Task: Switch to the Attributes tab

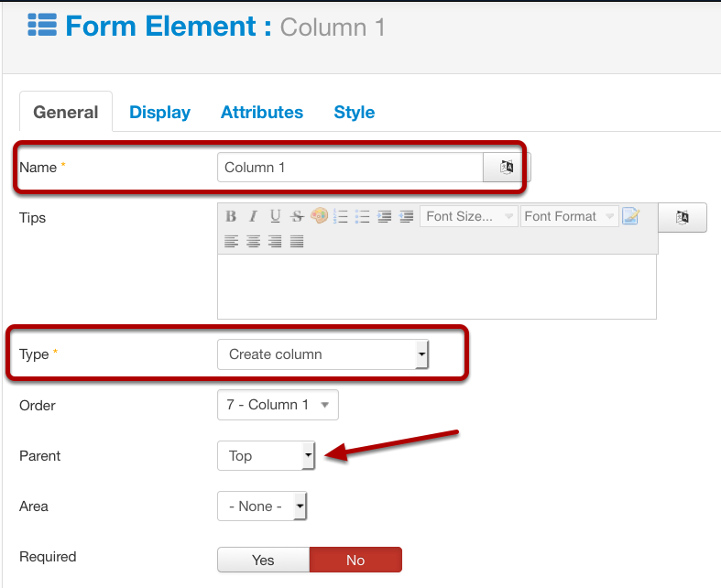Action: (x=262, y=112)
